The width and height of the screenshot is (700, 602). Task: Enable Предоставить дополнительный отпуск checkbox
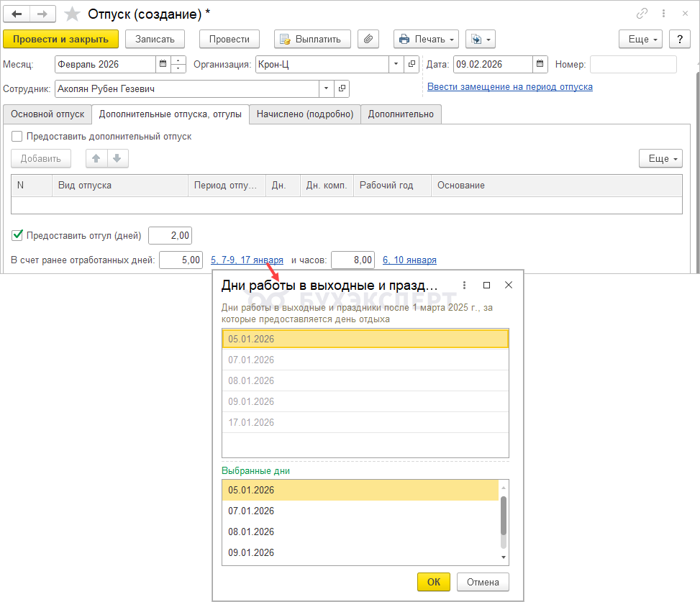coord(17,136)
